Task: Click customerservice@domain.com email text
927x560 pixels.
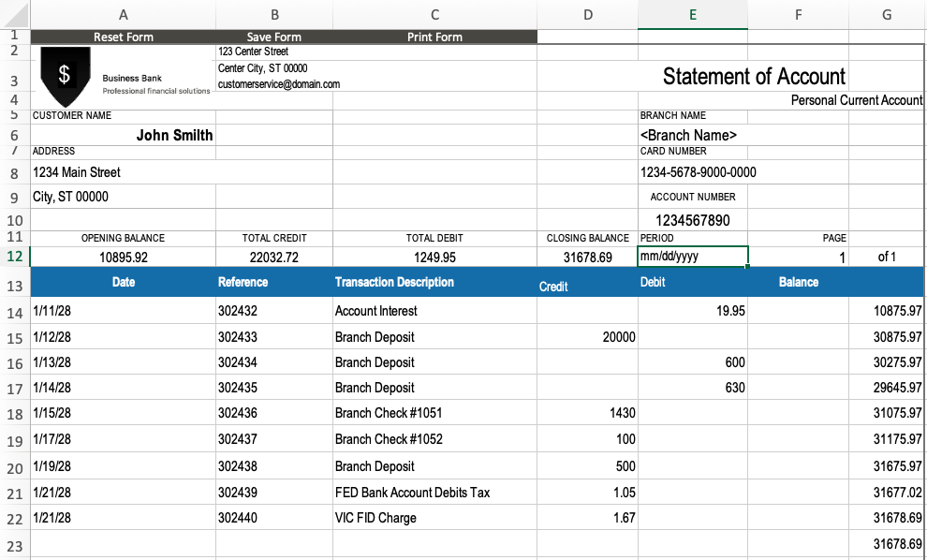Action: (x=279, y=84)
